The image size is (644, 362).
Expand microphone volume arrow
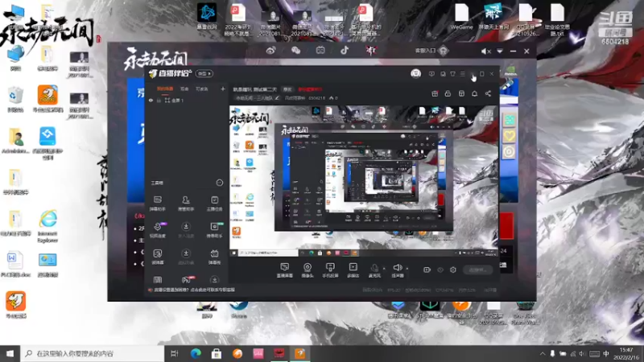point(385,269)
